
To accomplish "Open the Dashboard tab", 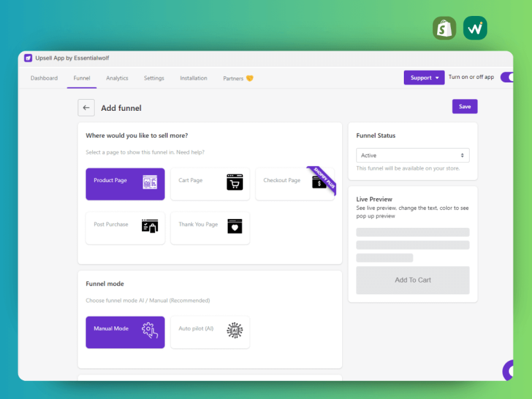I will (x=44, y=78).
